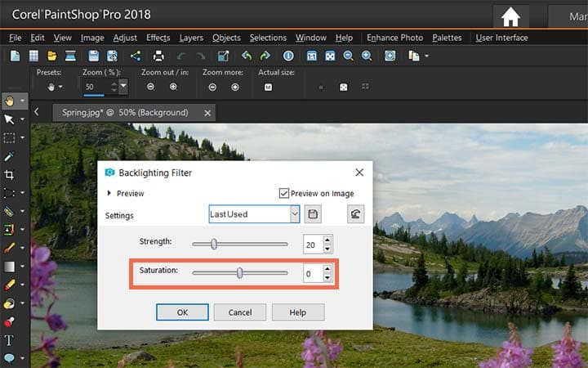Select the Pan hand tool

point(9,101)
